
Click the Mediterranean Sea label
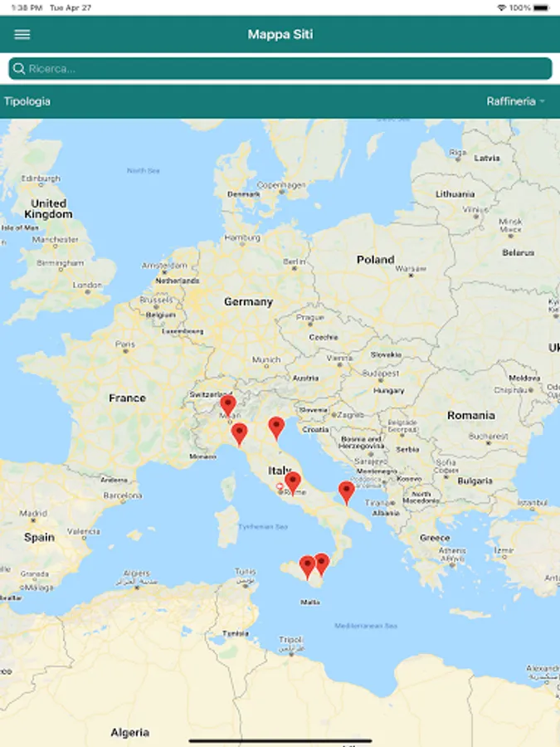point(366,626)
